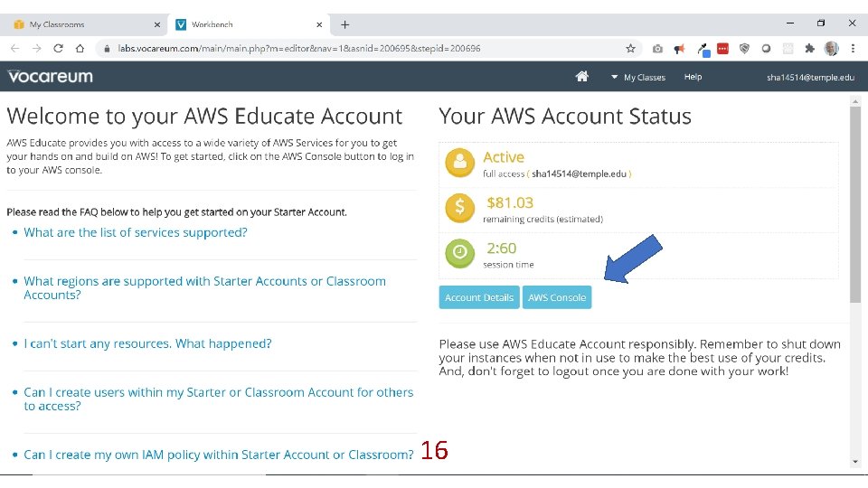Expand 'What are the list of services supported?'

tap(136, 232)
